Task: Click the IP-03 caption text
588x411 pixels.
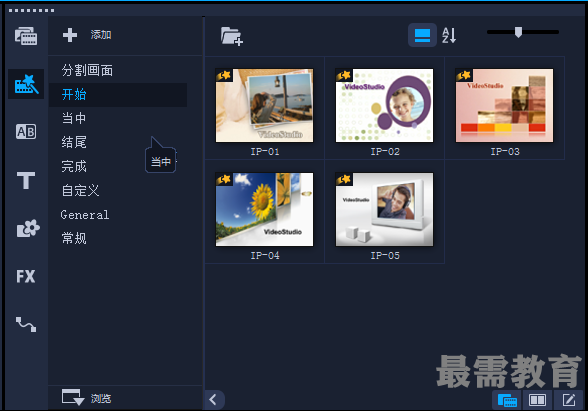Action: tap(505, 152)
